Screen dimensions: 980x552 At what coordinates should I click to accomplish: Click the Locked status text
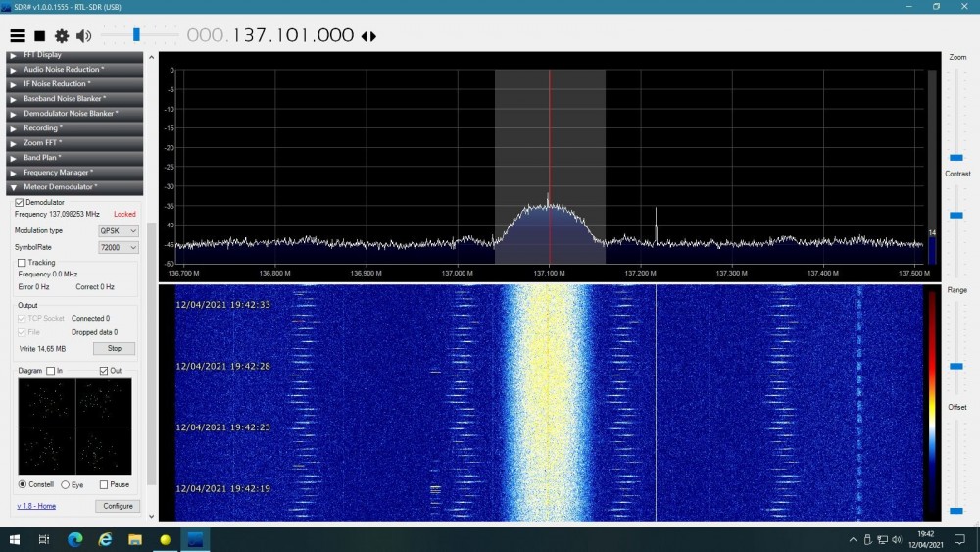point(124,214)
